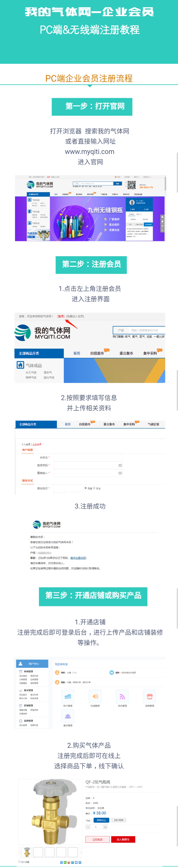This screenshot has width=178, height=868.
Task: Open the 资讯管理 RSS feed icon
Action: click(122, 696)
